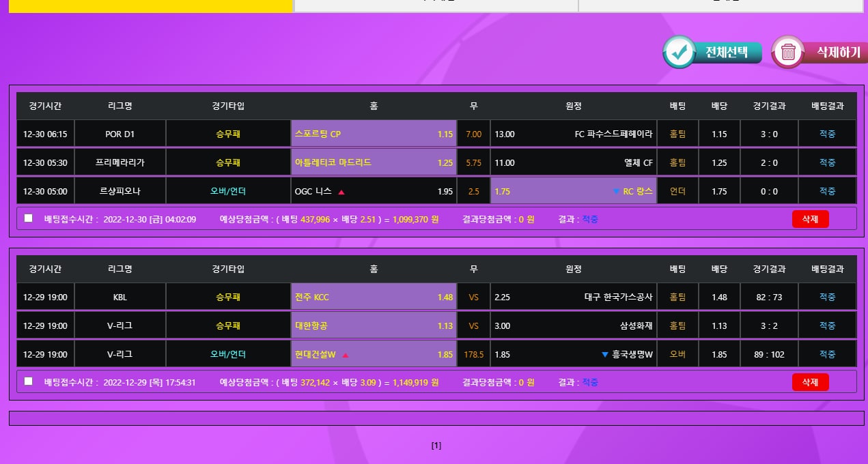868x464 pixels.
Task: Click the trash can icon on 삭제하기
Action: click(788, 53)
